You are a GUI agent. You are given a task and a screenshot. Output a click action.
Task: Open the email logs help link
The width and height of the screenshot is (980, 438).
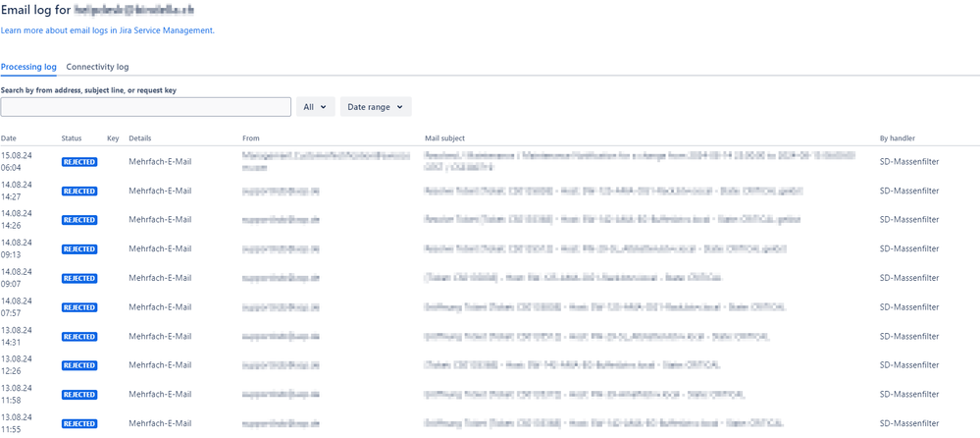[108, 30]
